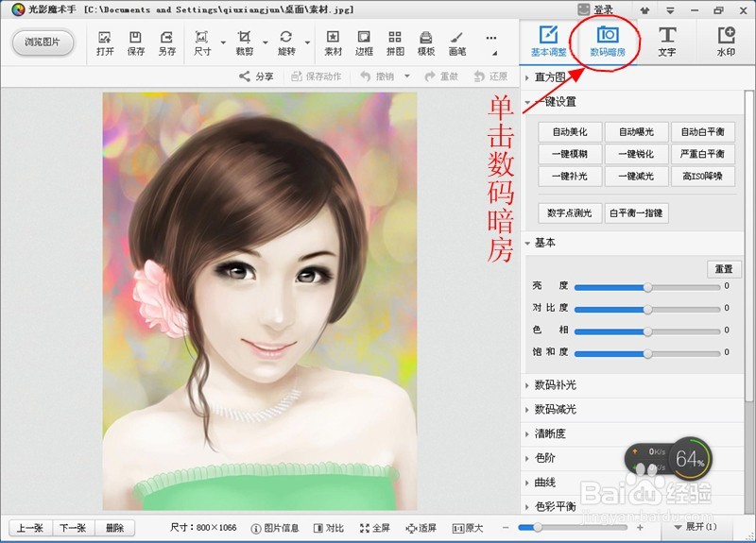The height and width of the screenshot is (543, 756).
Task: Click the 自动曝光 button
Action: pos(636,131)
